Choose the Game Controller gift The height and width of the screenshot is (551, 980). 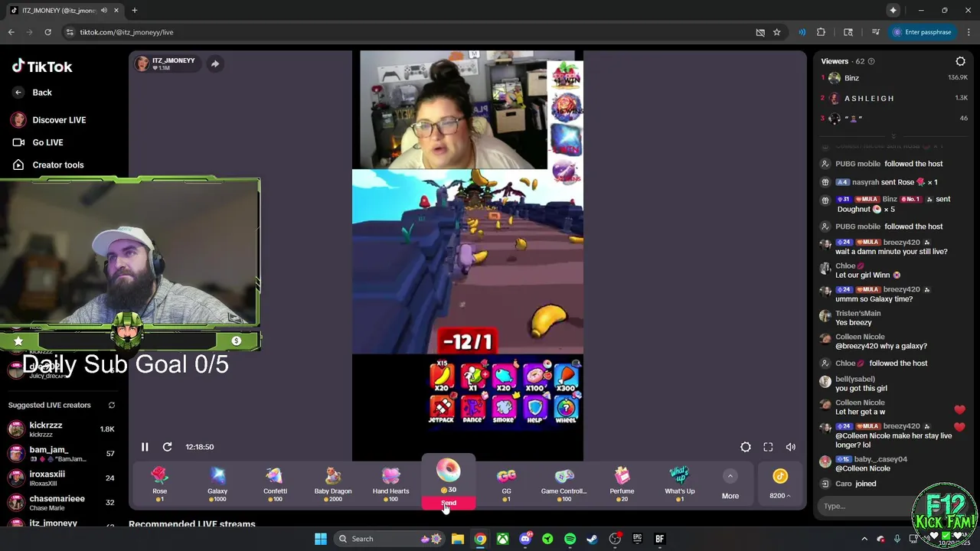(x=564, y=484)
